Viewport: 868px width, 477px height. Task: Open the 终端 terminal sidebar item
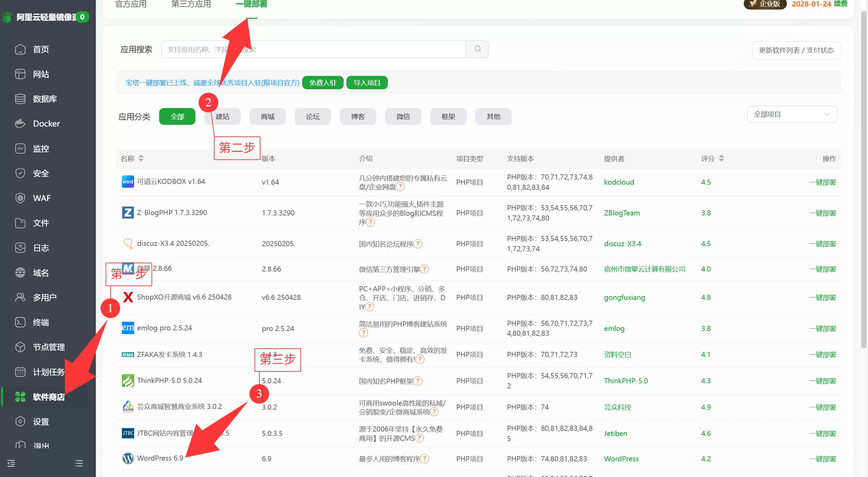41,322
